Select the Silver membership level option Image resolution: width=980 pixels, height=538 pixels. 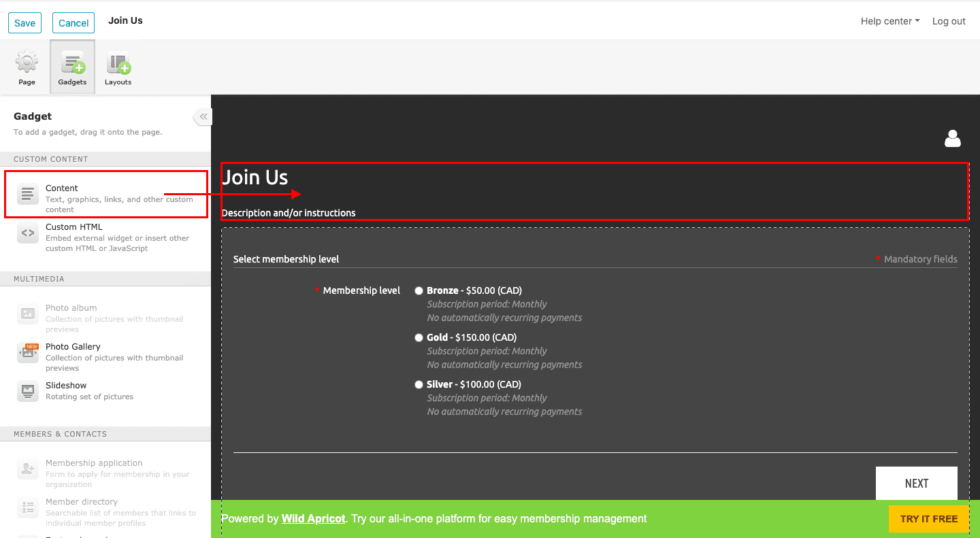419,384
